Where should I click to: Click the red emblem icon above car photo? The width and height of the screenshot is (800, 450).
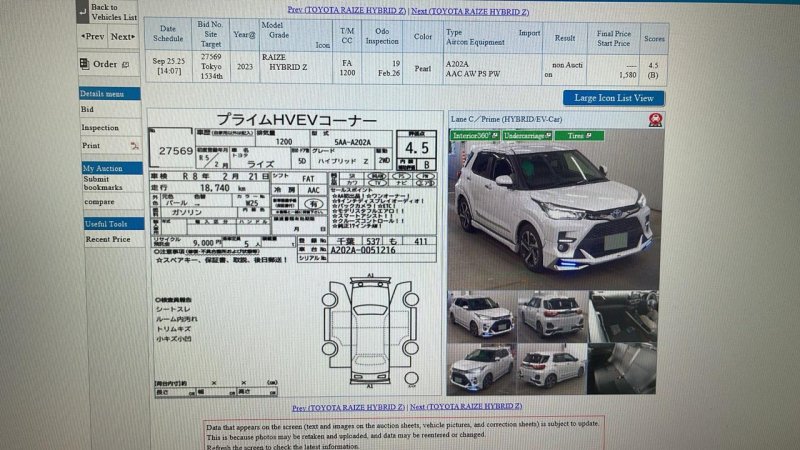(654, 122)
